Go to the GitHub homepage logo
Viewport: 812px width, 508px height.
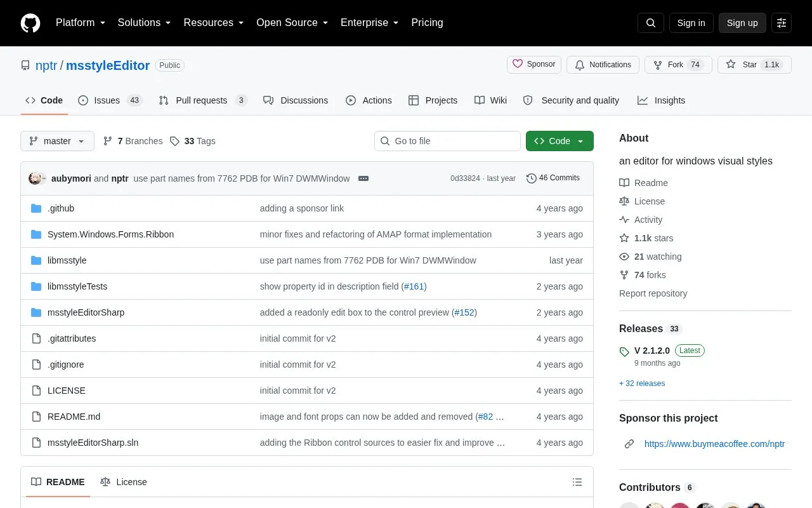(30, 23)
